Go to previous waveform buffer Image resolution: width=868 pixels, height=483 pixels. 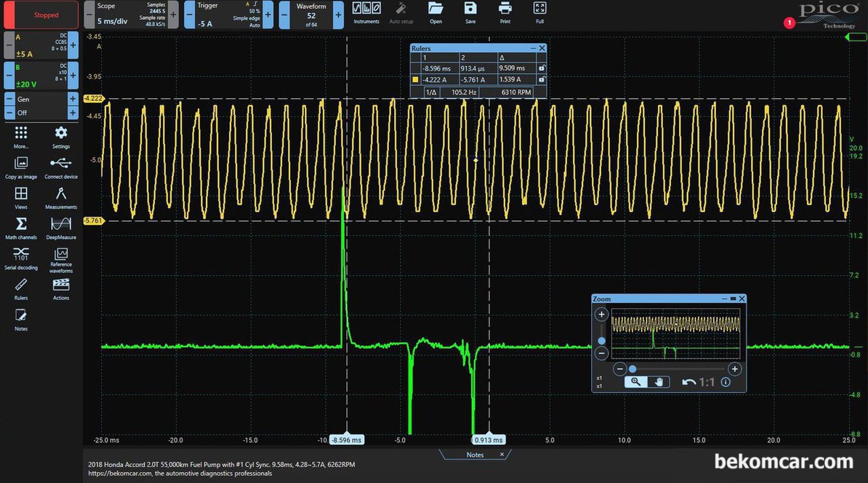pos(284,15)
